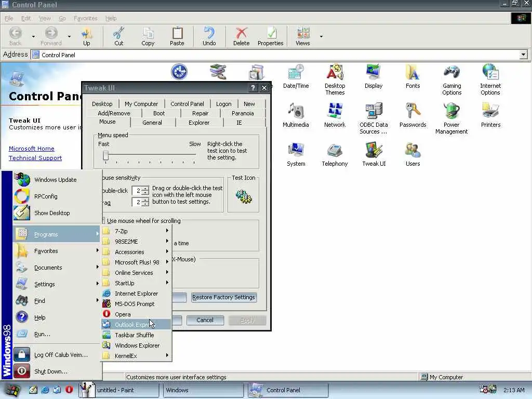The image size is (532, 399).
Task: Expand the 7-Zip programs submenu
Action: point(136,231)
